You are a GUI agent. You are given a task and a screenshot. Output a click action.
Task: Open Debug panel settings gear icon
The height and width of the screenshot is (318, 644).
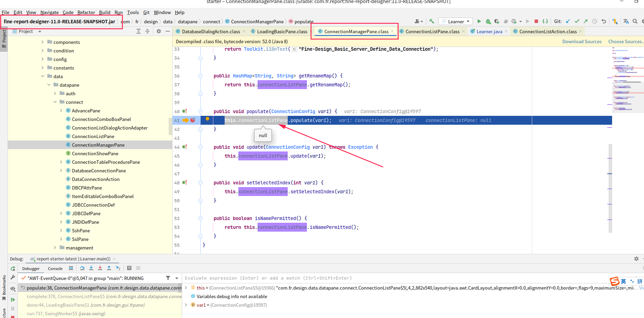coord(636,259)
